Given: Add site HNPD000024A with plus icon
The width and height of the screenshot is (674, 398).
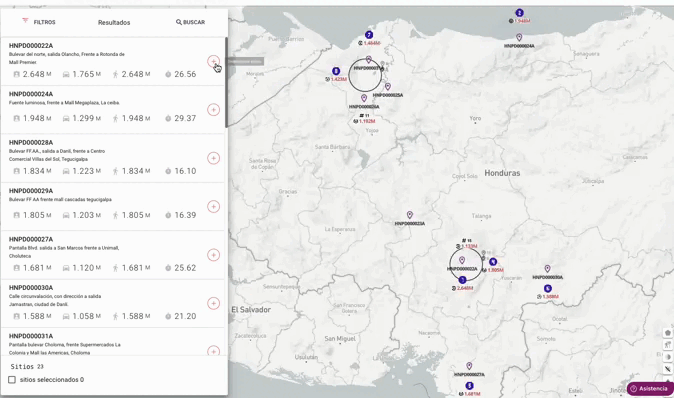Looking at the screenshot, I should (x=213, y=110).
